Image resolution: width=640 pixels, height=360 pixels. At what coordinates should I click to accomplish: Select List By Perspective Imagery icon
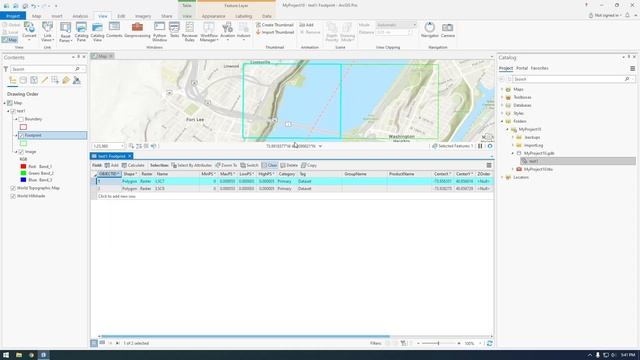[x=76, y=80]
